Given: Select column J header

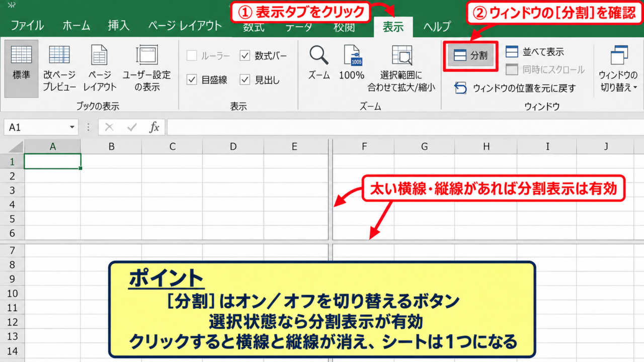Looking at the screenshot, I should (x=607, y=146).
